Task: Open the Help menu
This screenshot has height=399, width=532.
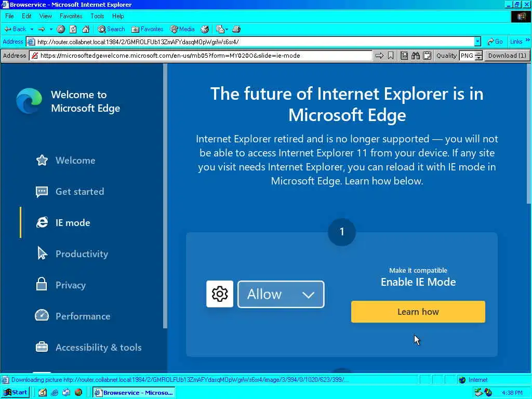Action: pyautogui.click(x=118, y=16)
